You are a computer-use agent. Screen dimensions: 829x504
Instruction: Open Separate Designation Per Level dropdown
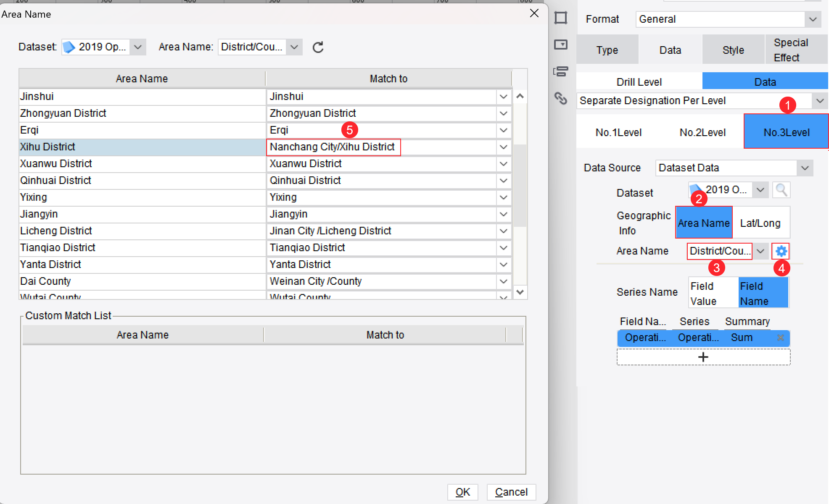point(820,101)
